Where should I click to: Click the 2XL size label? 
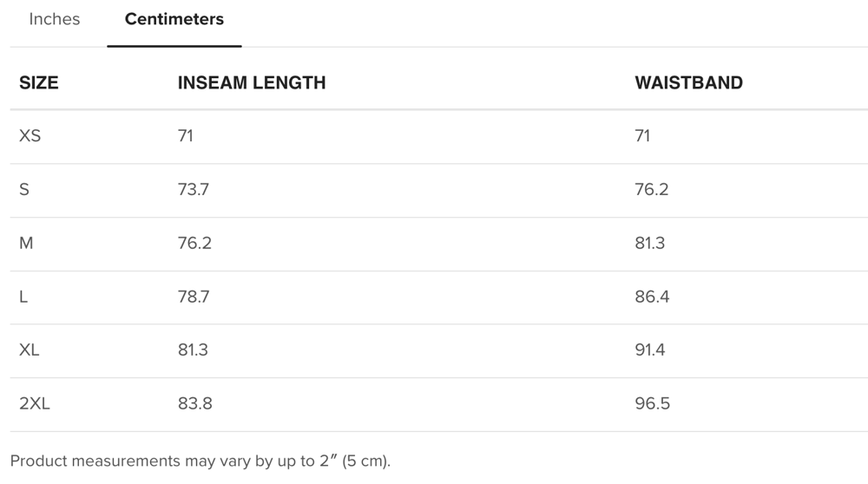point(35,404)
